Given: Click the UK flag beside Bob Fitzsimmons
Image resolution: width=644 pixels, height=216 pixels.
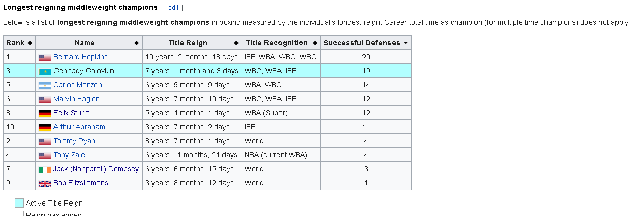Looking at the screenshot, I should click(45, 183).
